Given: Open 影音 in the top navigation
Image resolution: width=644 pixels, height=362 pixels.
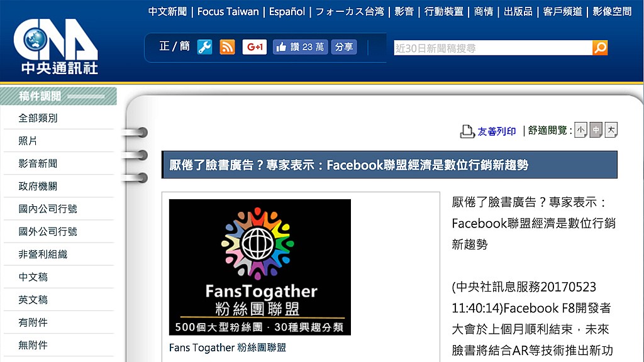Looking at the screenshot, I should click(x=404, y=11).
